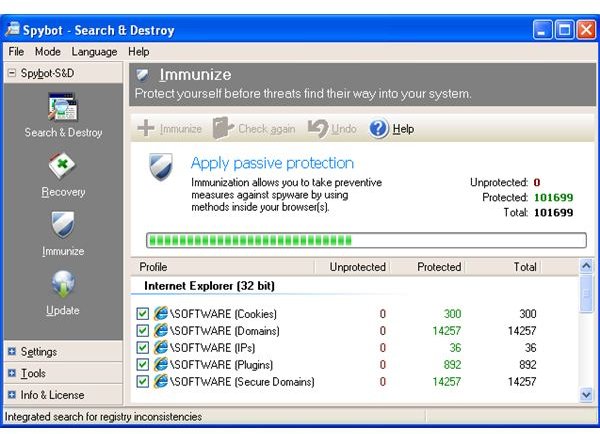Click the \SOFTWARE (Domains) row label

click(x=225, y=331)
